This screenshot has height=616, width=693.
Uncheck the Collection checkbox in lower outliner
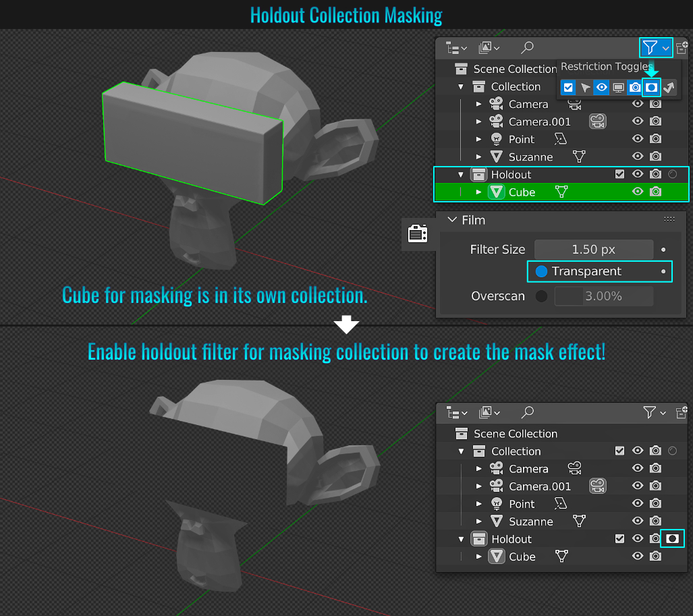click(619, 451)
